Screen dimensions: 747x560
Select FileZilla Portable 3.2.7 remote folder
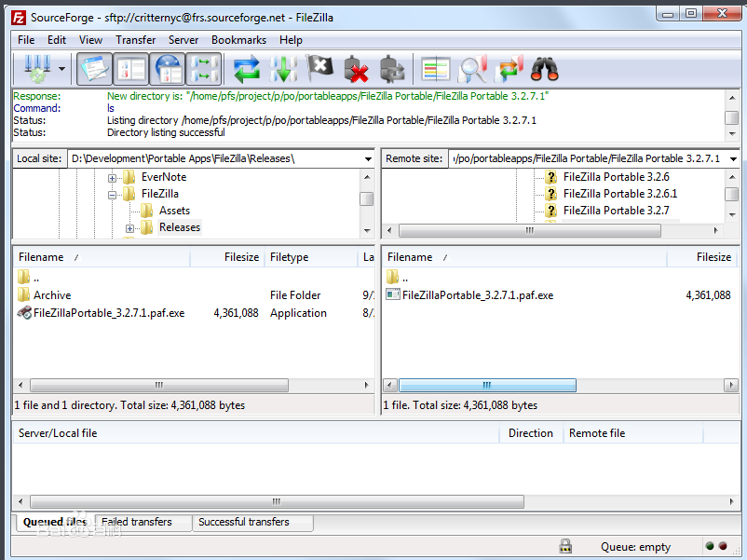(x=617, y=211)
